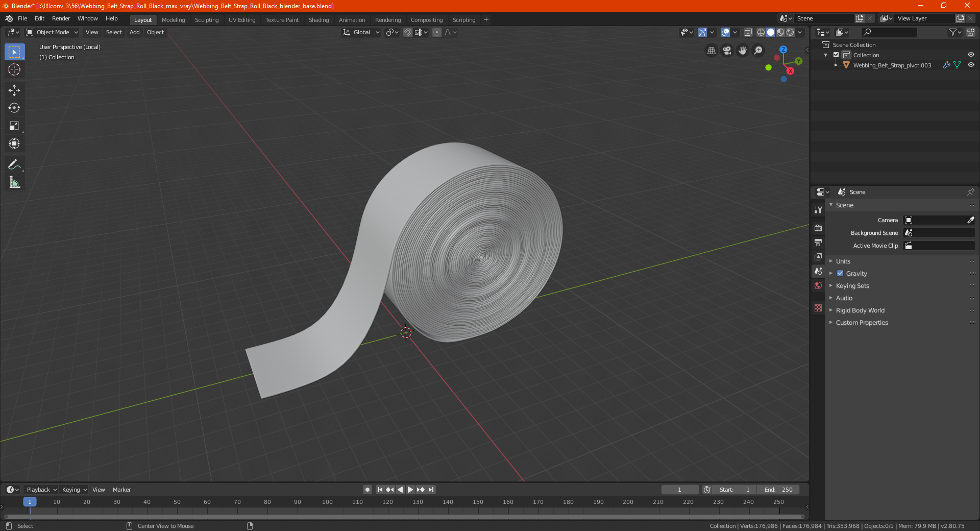Viewport: 980px width, 531px height.
Task: Open the viewport Add menu
Action: click(x=134, y=32)
